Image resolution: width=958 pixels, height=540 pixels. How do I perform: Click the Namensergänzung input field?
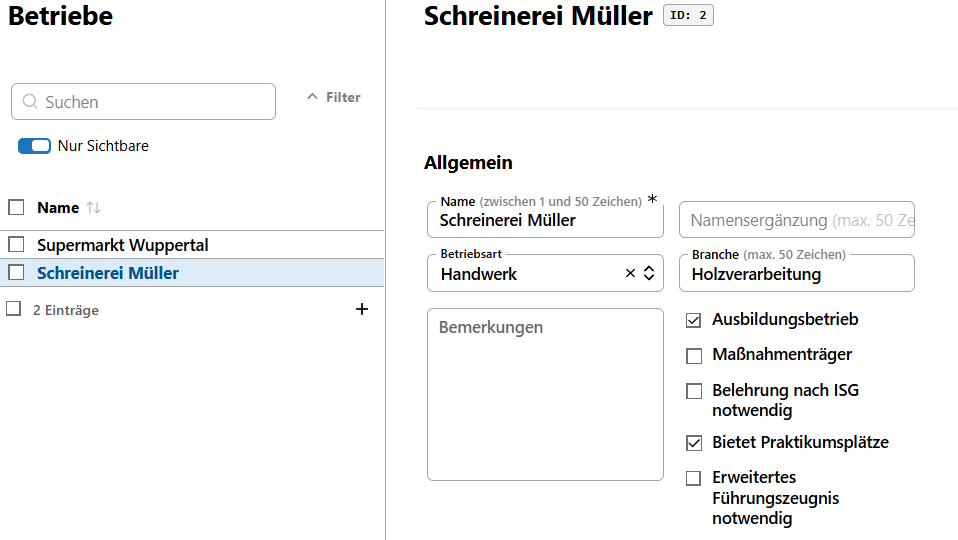[x=797, y=219]
